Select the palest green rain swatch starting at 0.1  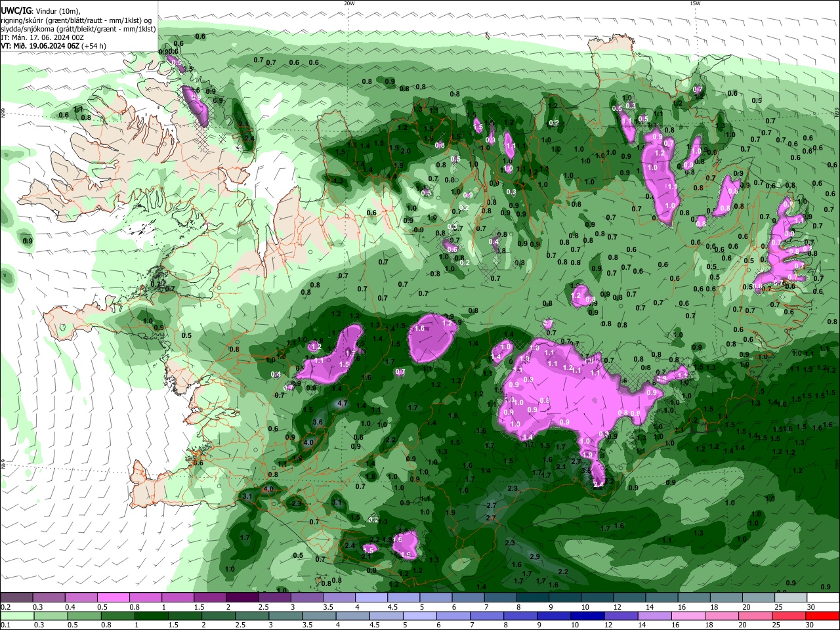pos(16,616)
